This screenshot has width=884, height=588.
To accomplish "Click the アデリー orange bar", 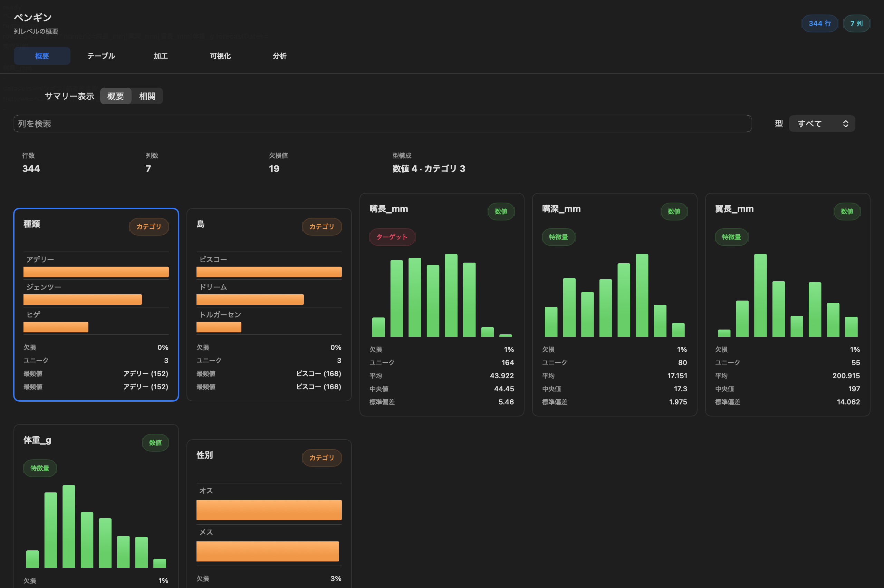I will 96,272.
